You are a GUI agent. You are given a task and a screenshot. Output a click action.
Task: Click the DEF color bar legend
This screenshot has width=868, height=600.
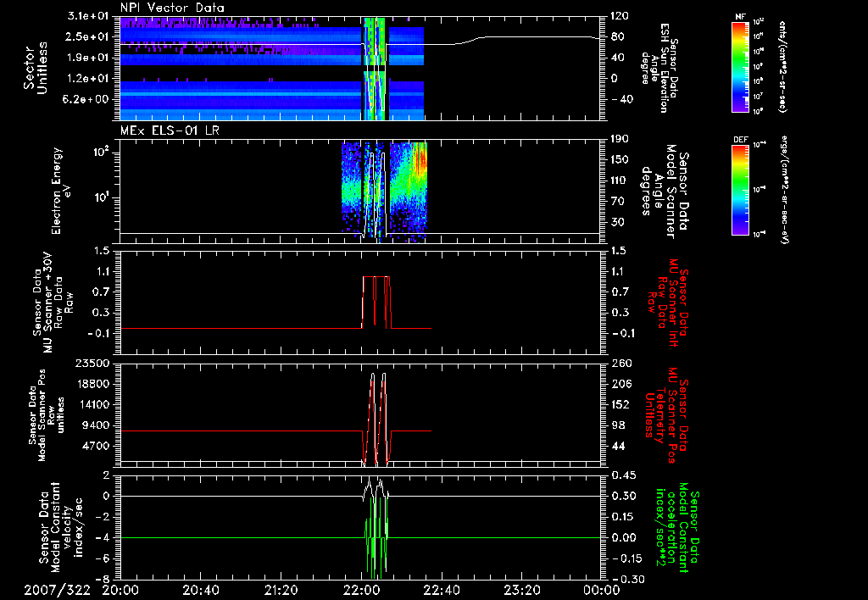740,190
